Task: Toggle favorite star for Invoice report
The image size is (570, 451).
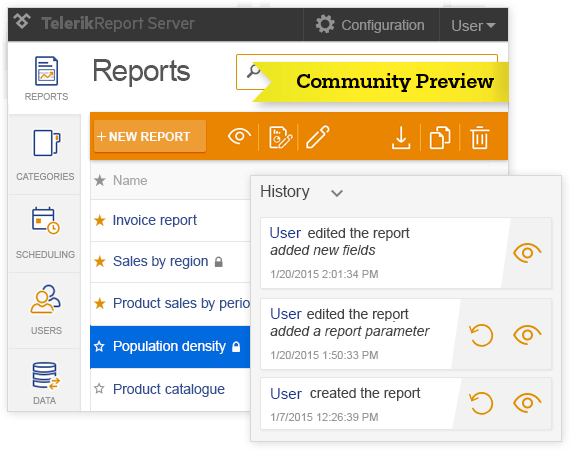Action: coord(100,220)
